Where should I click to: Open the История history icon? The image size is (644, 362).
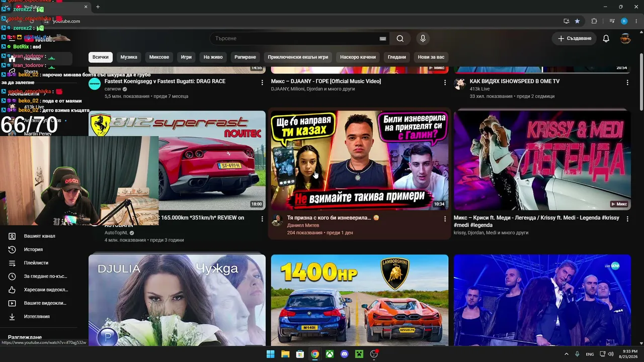tap(12, 249)
